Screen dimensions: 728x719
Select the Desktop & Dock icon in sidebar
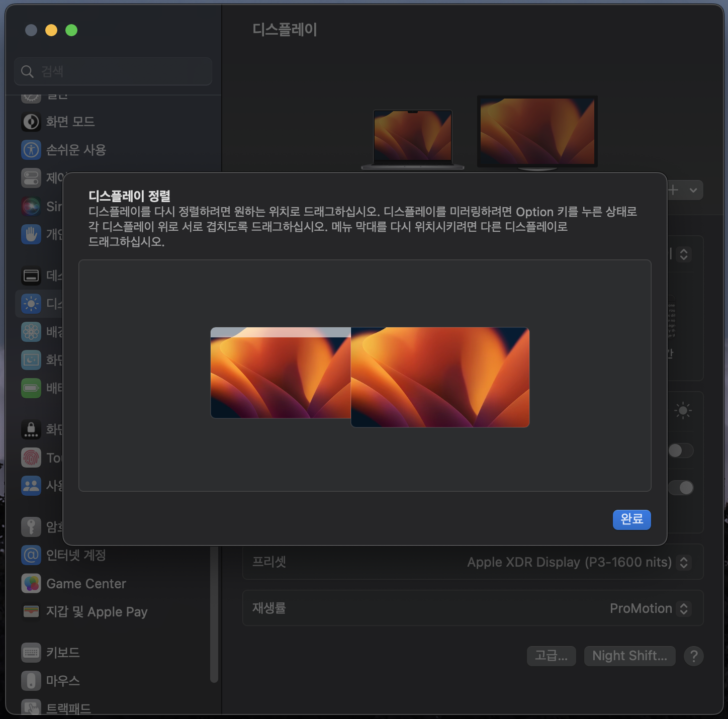point(31,276)
